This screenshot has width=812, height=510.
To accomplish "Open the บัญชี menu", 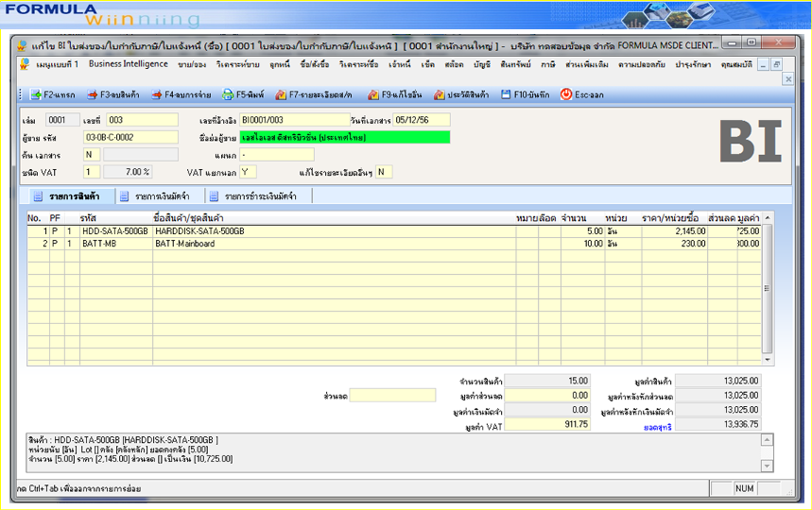I will tap(481, 64).
